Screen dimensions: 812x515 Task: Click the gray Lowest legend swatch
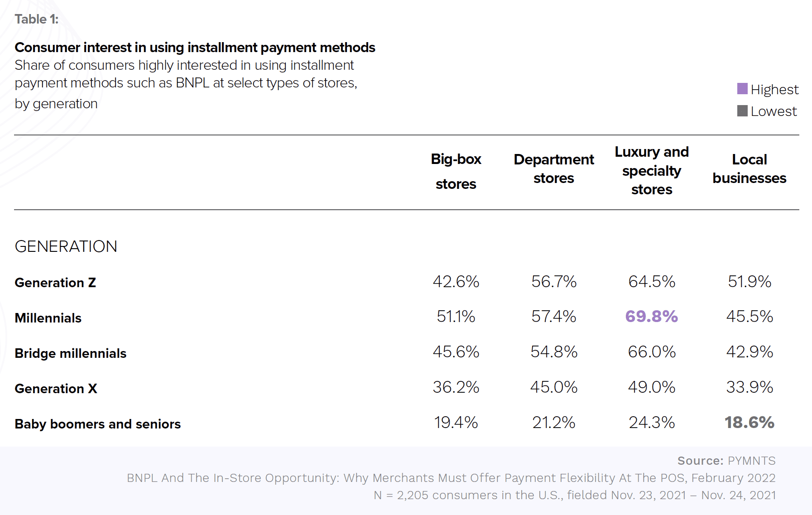742,111
